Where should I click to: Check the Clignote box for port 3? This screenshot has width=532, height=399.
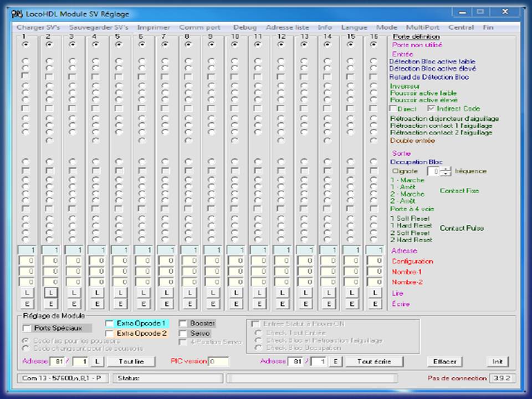72,170
